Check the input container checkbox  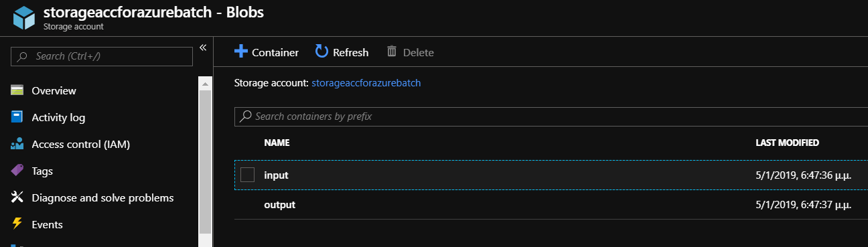[248, 175]
